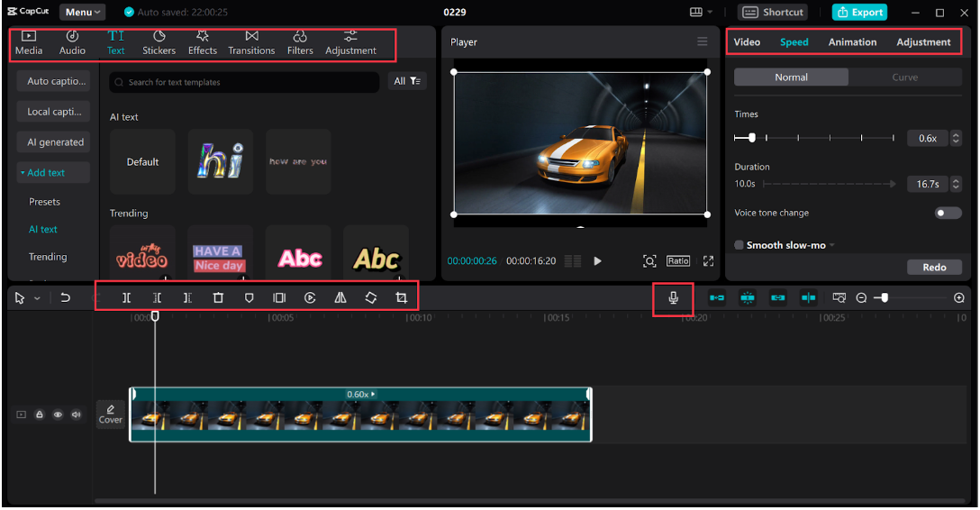Screen dimensions: 980x510
Task: Enable the Smooth slow-mo checkbox
Action: (739, 245)
